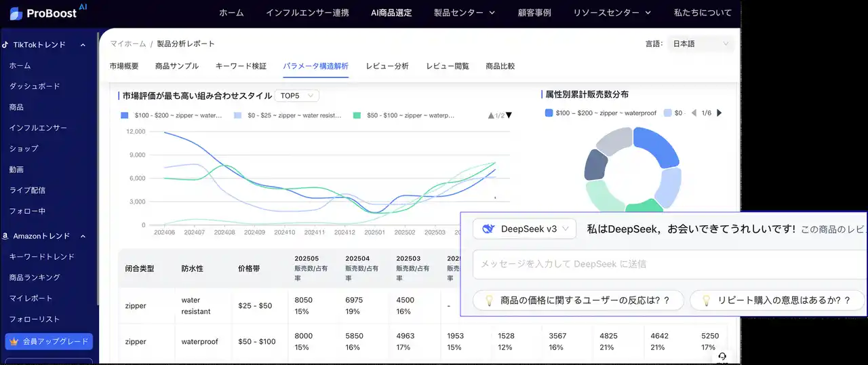Advance the donut chart legend with right arrow
The width and height of the screenshot is (868, 365).
point(719,113)
